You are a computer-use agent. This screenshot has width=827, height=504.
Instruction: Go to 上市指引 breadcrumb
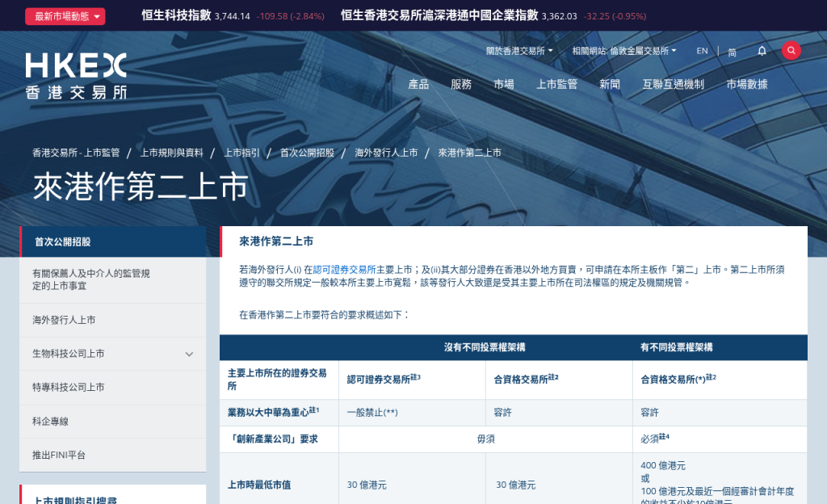coord(241,153)
